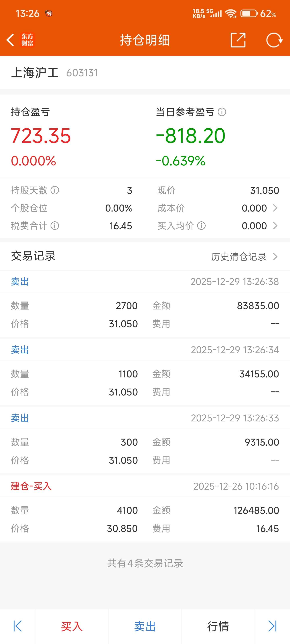Tap info icon beside 当日参考盈亏
The width and height of the screenshot is (290, 644).
coord(222,112)
